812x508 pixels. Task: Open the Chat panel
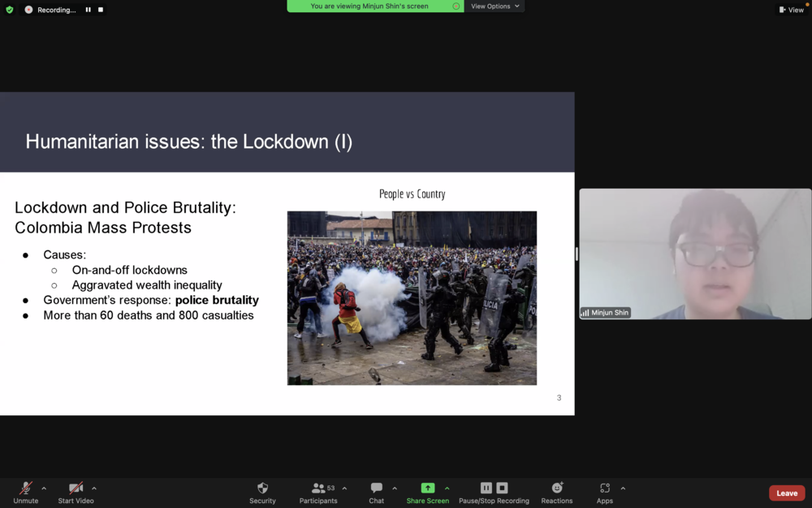pos(377,493)
